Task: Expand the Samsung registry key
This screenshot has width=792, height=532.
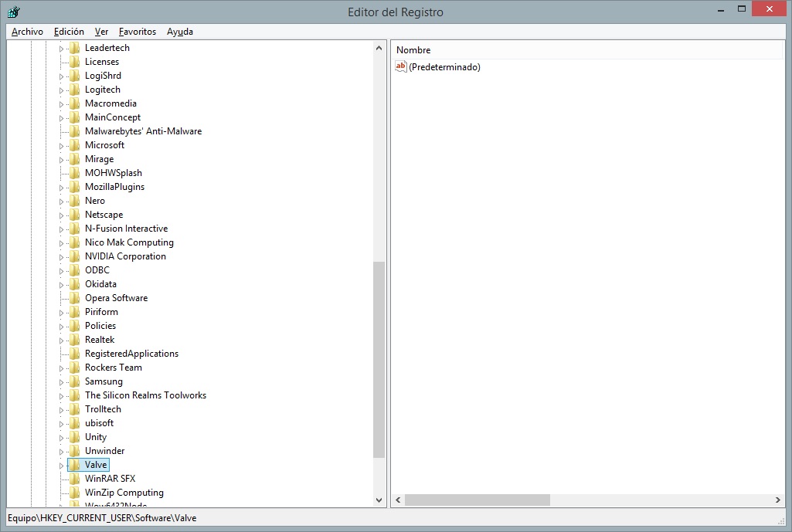Action: (x=61, y=382)
